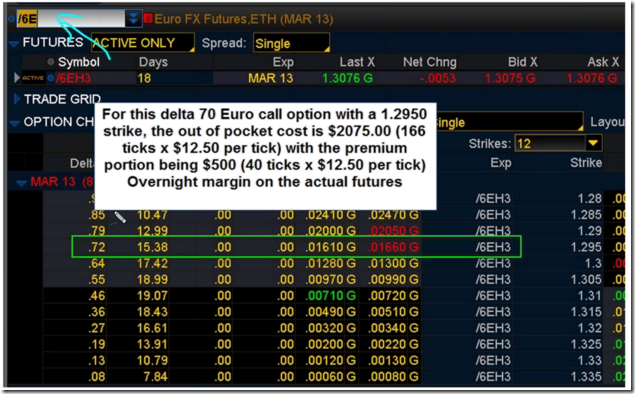Sort by Net Chng column header
Viewport: 635px width, 394px height.
click(x=430, y=62)
